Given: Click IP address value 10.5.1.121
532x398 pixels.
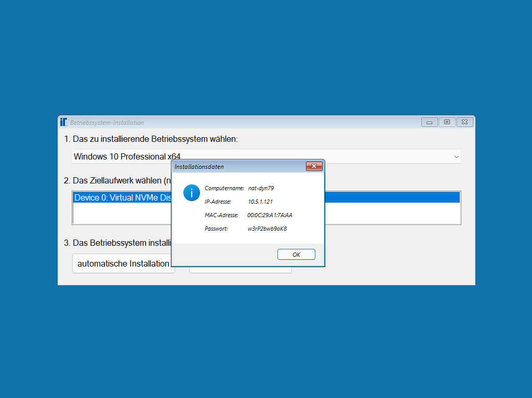Looking at the screenshot, I should tap(260, 202).
